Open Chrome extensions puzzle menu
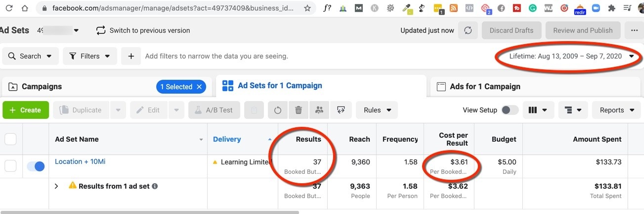The width and height of the screenshot is (644, 214). 611,8
